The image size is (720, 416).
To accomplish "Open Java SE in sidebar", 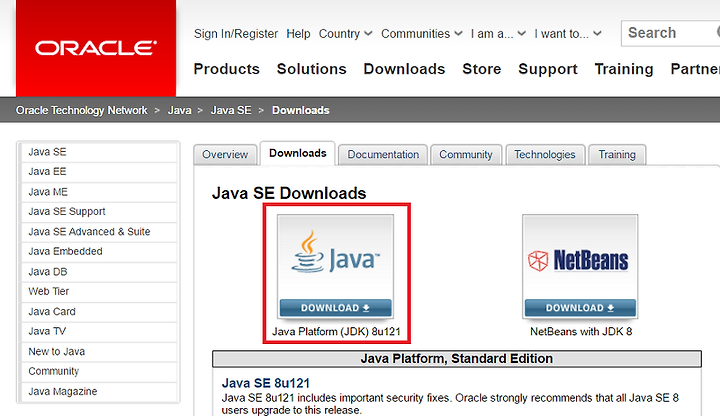I will coord(99,152).
